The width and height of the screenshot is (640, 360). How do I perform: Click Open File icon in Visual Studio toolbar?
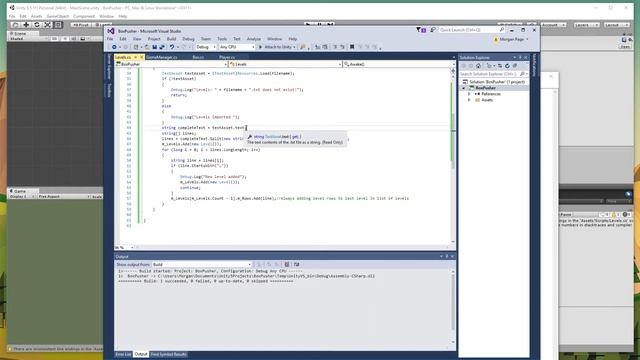coord(147,47)
